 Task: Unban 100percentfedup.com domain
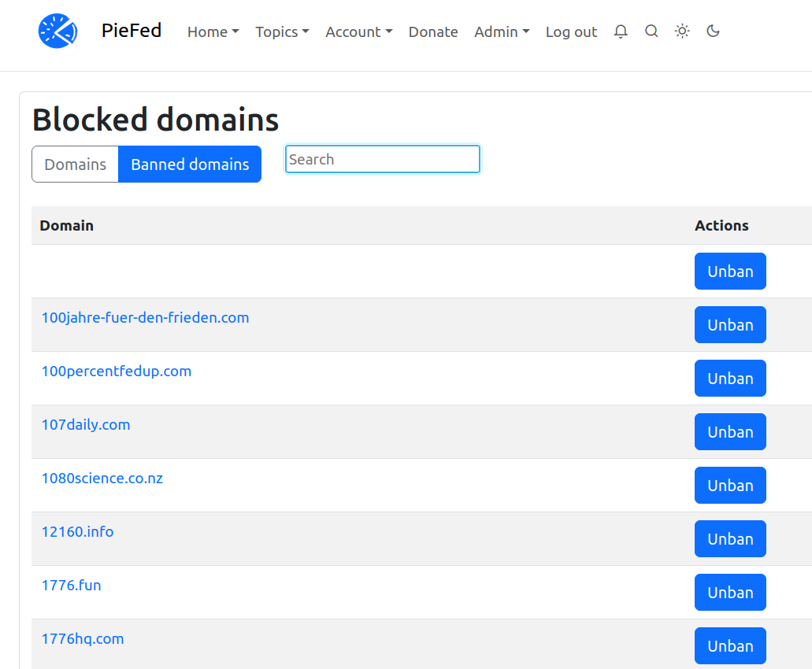tap(730, 379)
